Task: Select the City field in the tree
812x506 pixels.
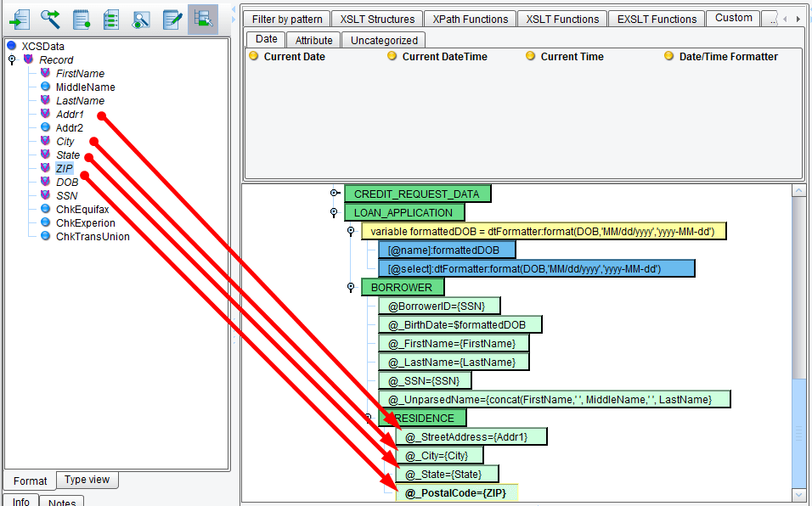Action: coord(65,141)
